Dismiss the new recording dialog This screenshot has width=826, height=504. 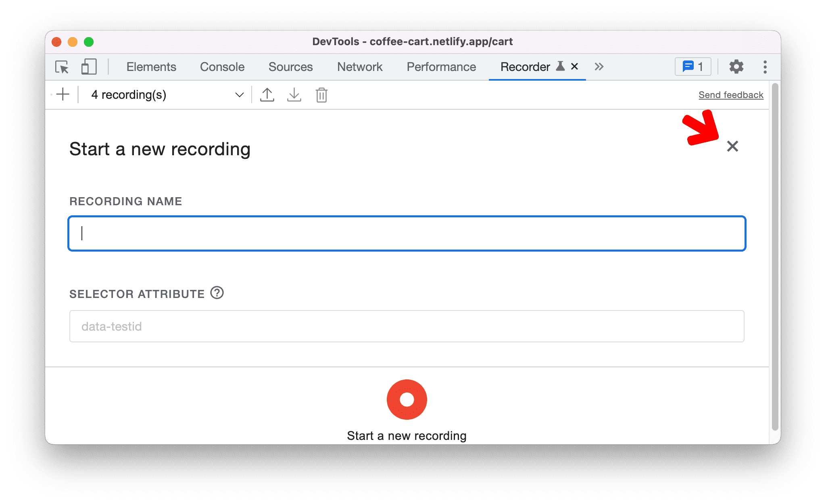[x=733, y=146]
